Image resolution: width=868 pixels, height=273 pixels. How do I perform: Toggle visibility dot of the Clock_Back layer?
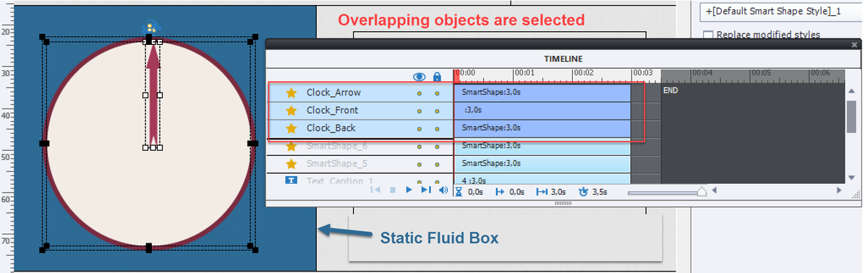[x=419, y=129]
